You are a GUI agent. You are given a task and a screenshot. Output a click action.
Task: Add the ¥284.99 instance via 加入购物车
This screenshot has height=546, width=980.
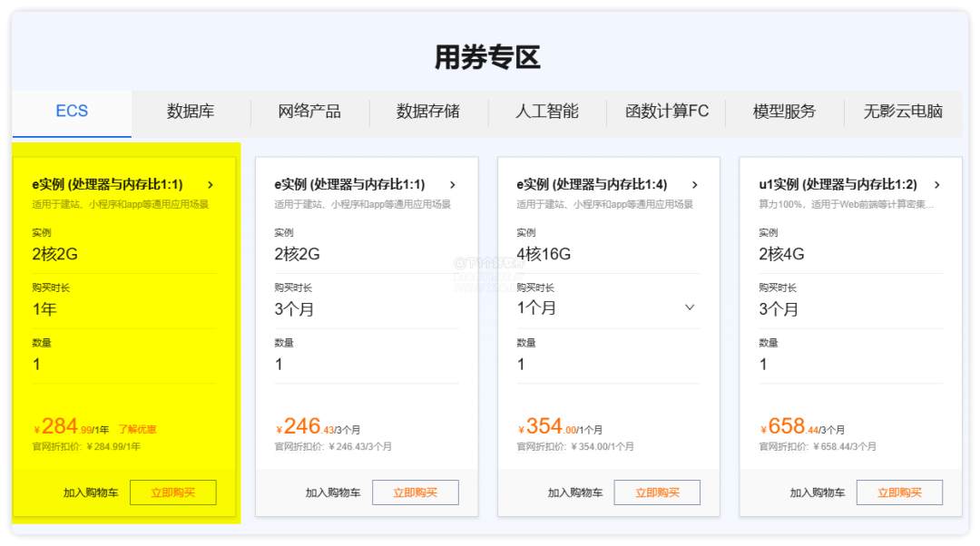(x=91, y=492)
